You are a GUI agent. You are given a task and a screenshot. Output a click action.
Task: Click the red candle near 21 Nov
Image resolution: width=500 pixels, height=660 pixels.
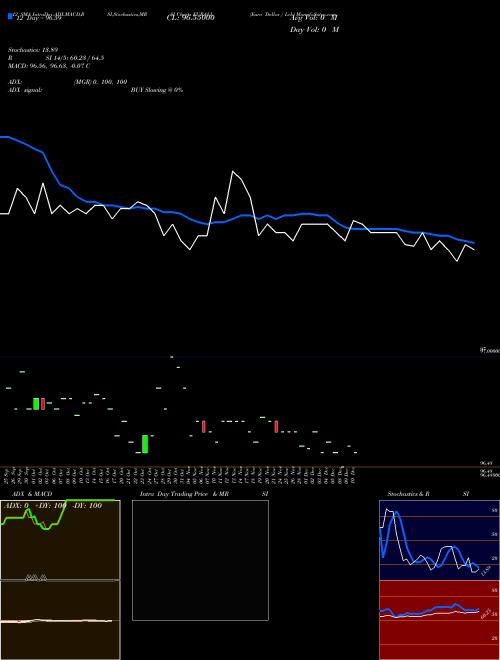click(x=276, y=426)
